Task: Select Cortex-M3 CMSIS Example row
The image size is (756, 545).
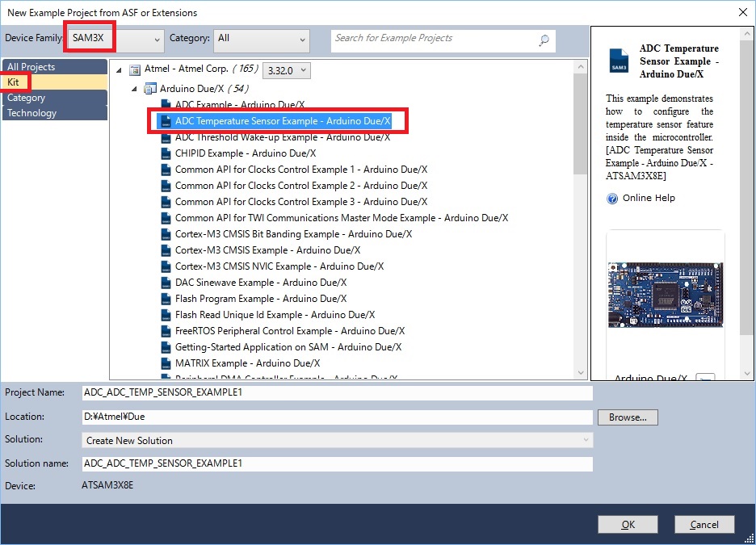Action: [x=267, y=250]
